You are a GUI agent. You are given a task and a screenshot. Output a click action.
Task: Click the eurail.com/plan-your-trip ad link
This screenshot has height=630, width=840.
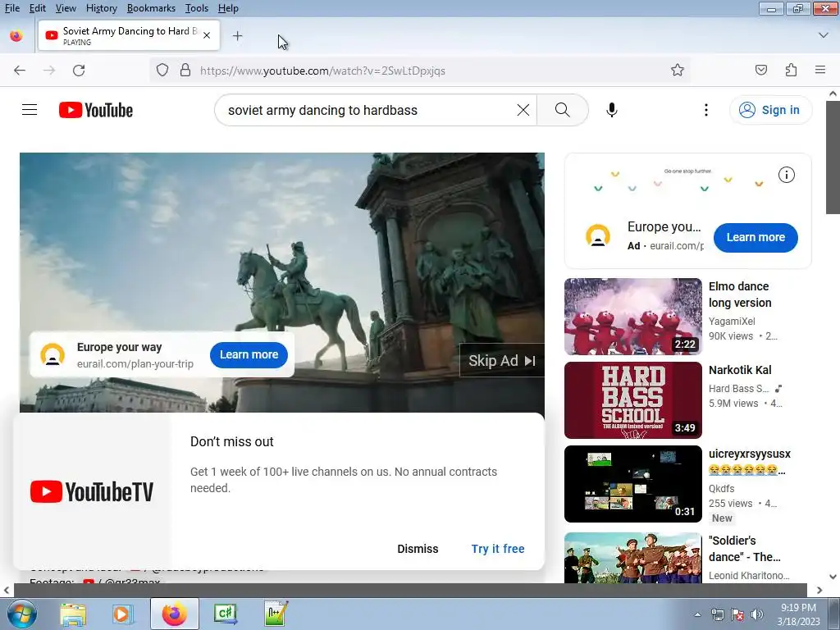(x=135, y=363)
